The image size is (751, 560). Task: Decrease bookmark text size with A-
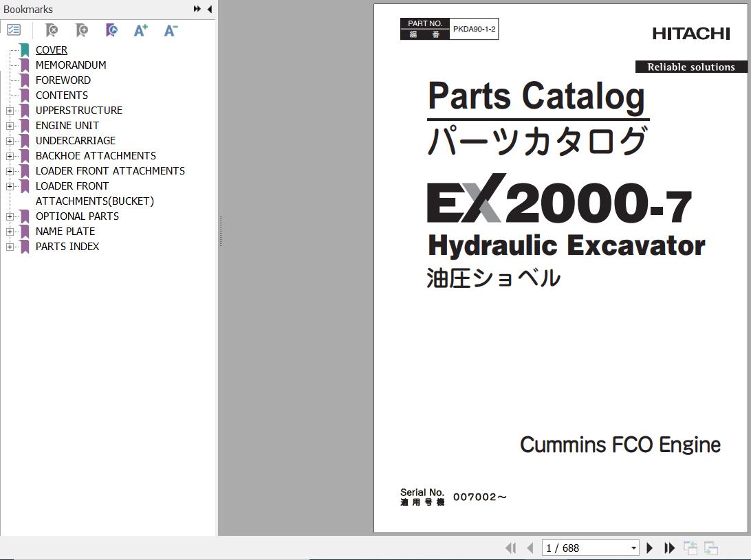point(171,30)
